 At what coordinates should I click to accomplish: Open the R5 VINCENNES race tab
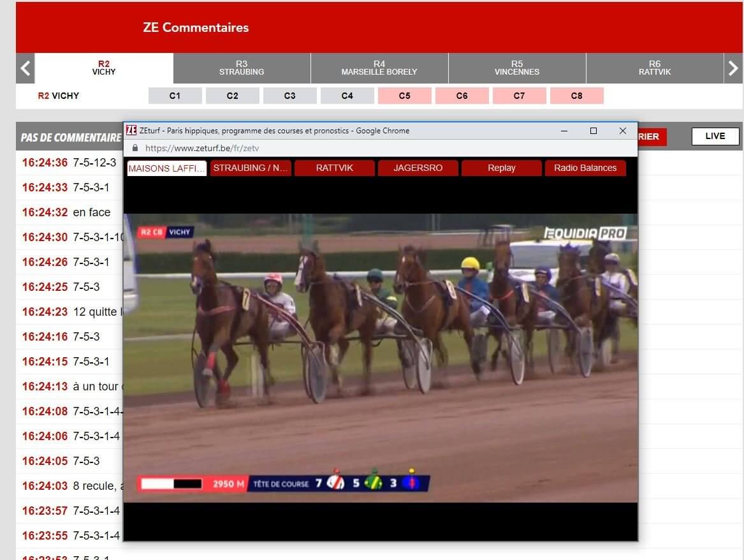[516, 68]
